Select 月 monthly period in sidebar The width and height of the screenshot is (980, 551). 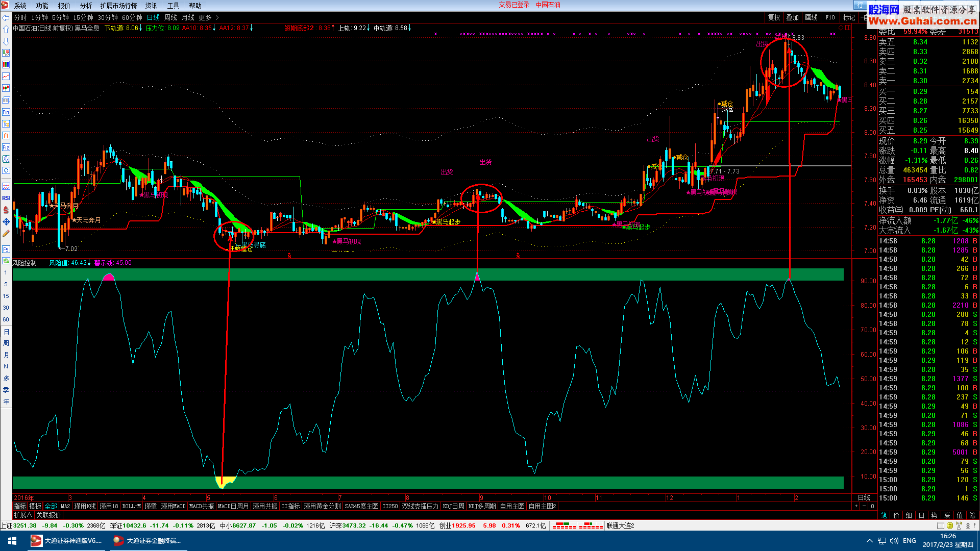[x=6, y=355]
